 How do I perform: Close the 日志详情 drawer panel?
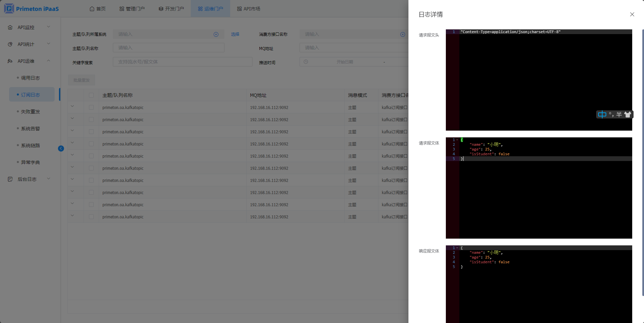pyautogui.click(x=632, y=15)
